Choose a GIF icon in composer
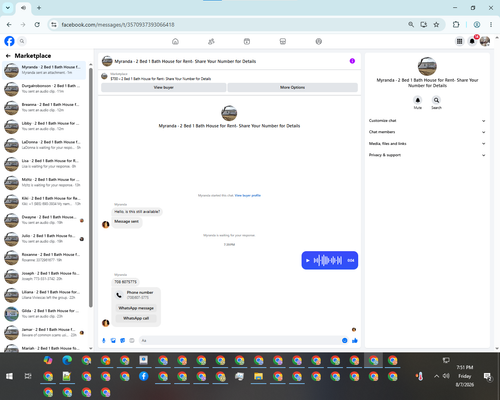The width and height of the screenshot is (500, 400). click(x=132, y=340)
